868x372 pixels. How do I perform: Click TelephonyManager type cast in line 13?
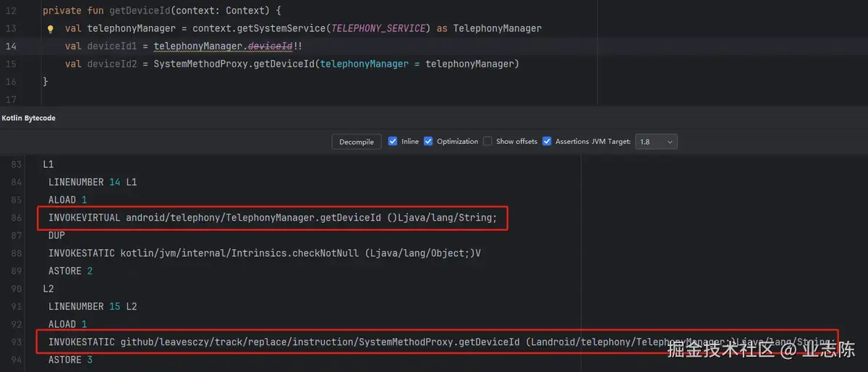498,28
